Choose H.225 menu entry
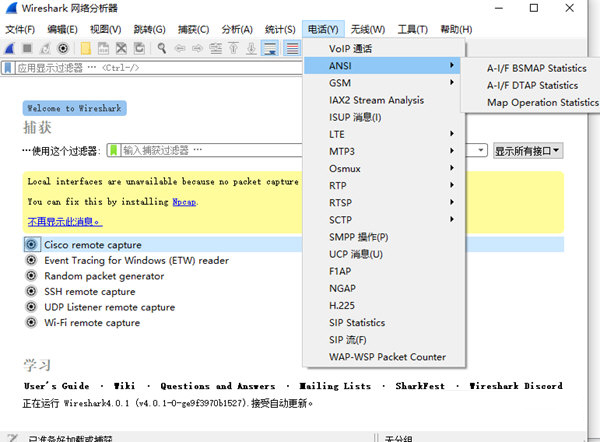Viewport: 600px width, 442px height. (383, 305)
